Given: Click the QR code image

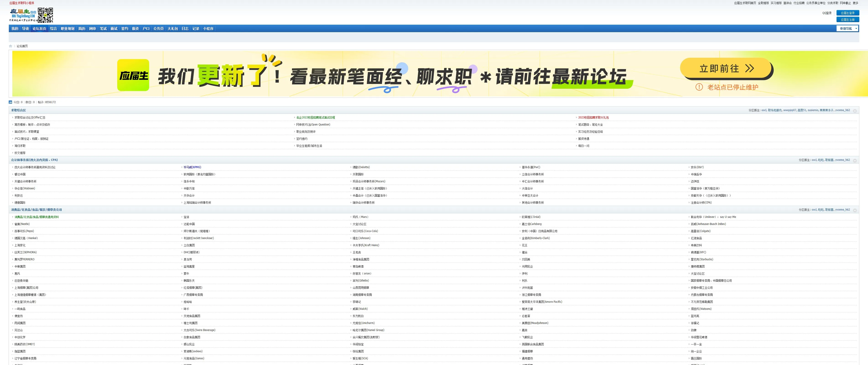Looking at the screenshot, I should pyautogui.click(x=45, y=15).
